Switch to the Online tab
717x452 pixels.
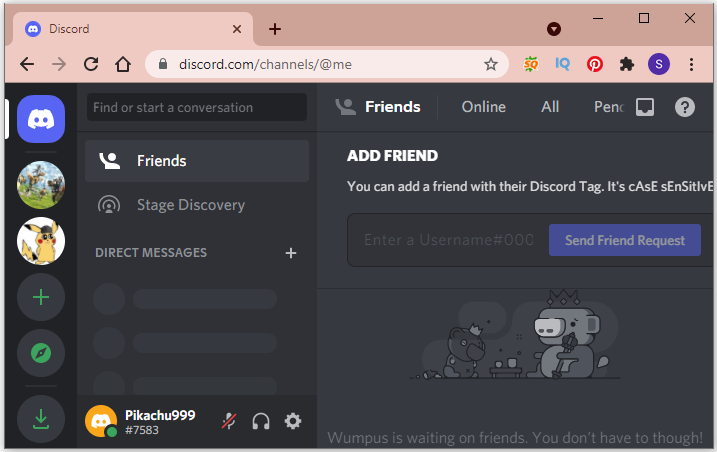coord(483,107)
